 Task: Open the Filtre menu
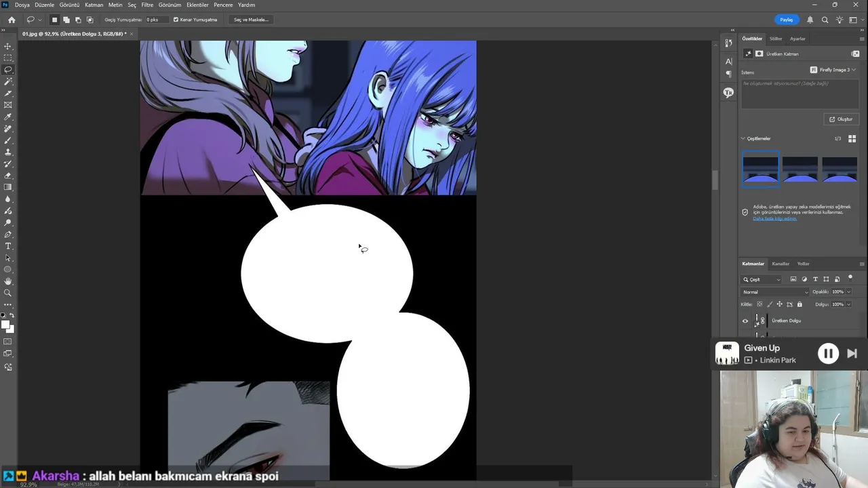click(x=147, y=5)
